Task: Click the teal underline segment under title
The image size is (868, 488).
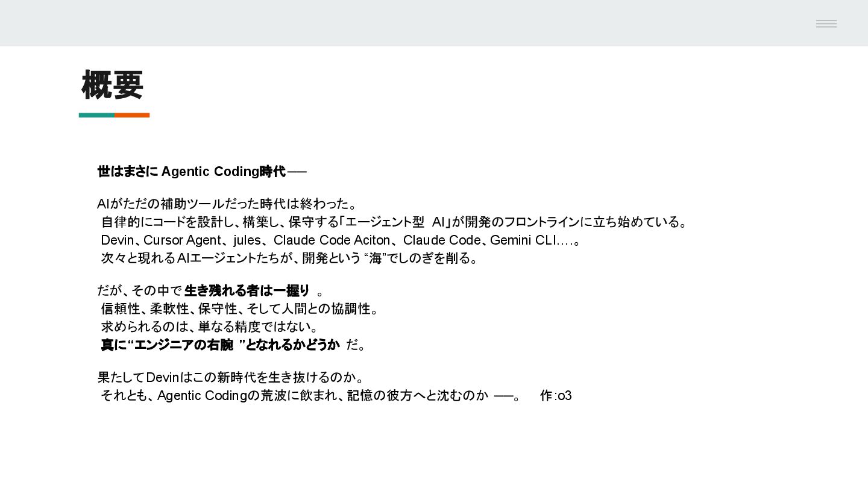Action: pyautogui.click(x=96, y=115)
